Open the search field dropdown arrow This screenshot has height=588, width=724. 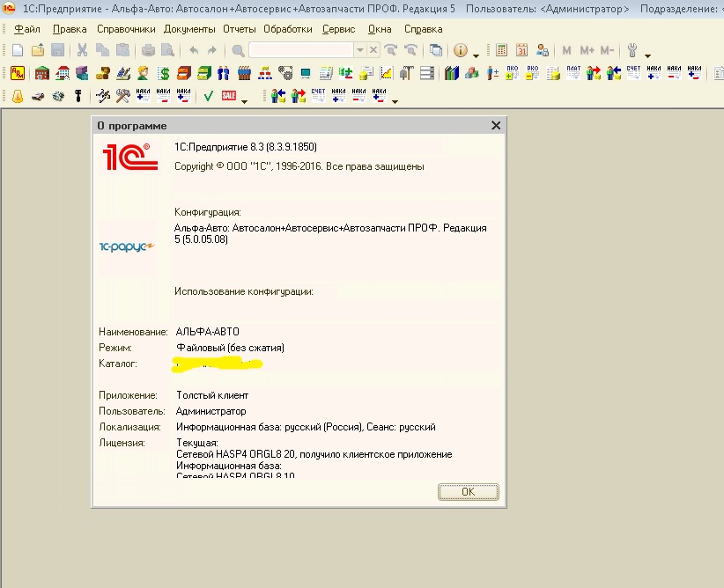360,50
